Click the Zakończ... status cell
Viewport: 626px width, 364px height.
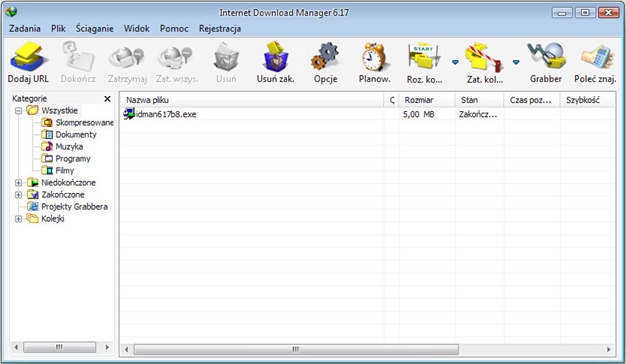(x=478, y=115)
